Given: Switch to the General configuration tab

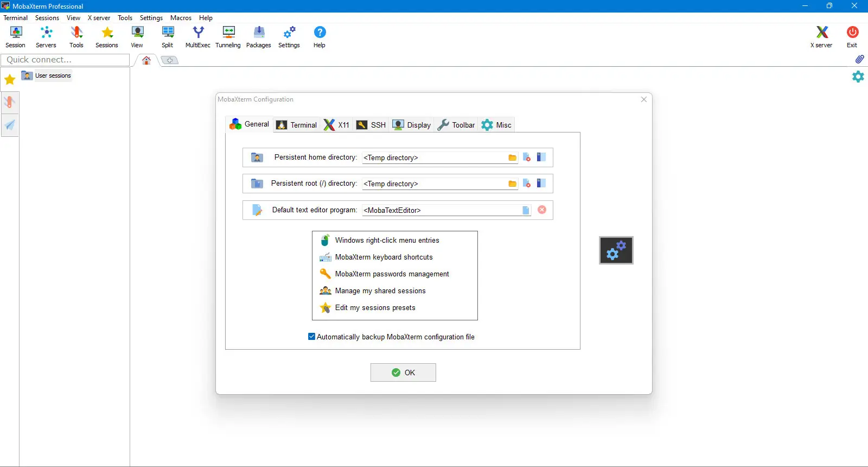Looking at the screenshot, I should (249, 124).
